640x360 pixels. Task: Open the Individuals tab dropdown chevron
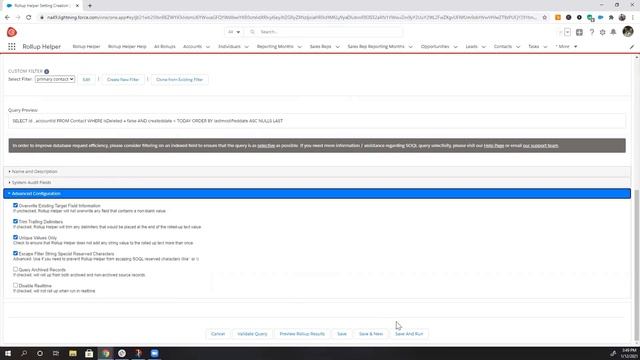click(247, 47)
